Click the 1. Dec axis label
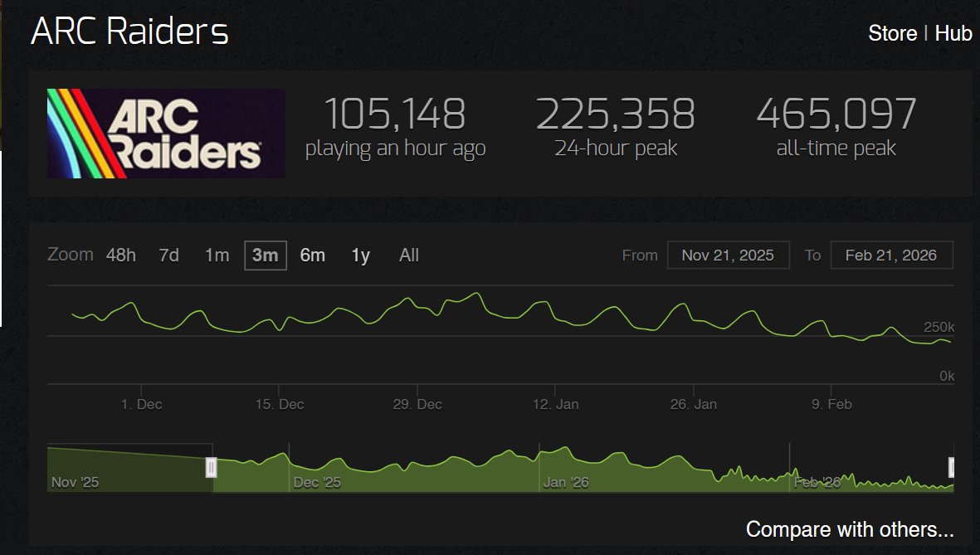The height and width of the screenshot is (555, 980). pos(141,404)
